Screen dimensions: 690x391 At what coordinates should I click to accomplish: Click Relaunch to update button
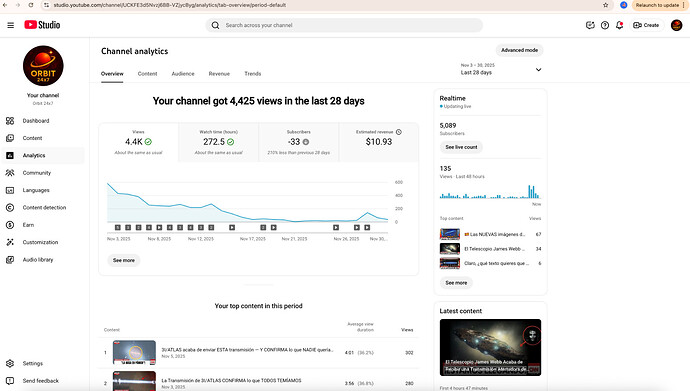click(657, 5)
